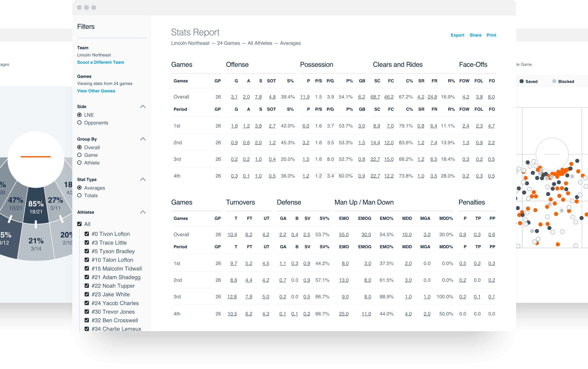Collapse the Stat Type section chevron
Image resolution: width=588 pixels, height=369 pixels.
click(x=143, y=180)
